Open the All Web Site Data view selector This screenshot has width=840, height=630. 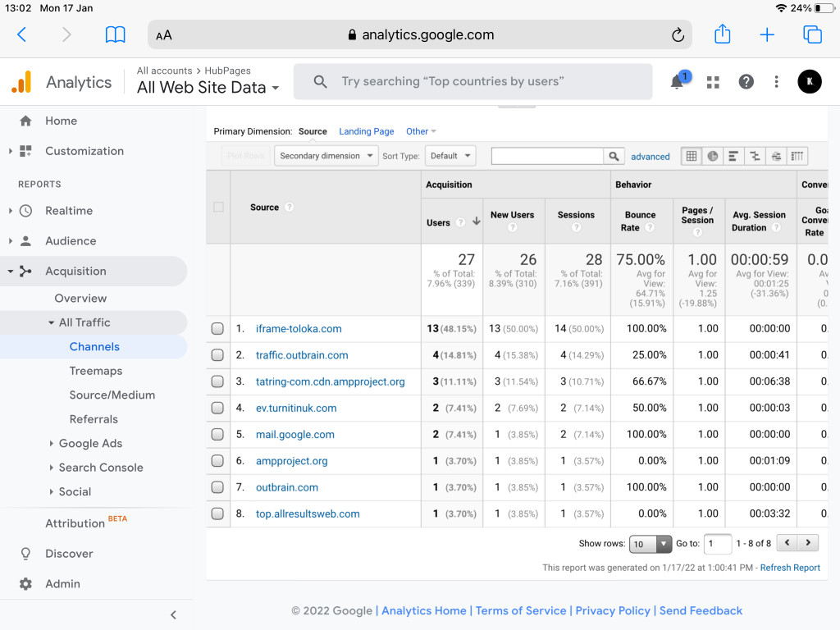tap(208, 87)
